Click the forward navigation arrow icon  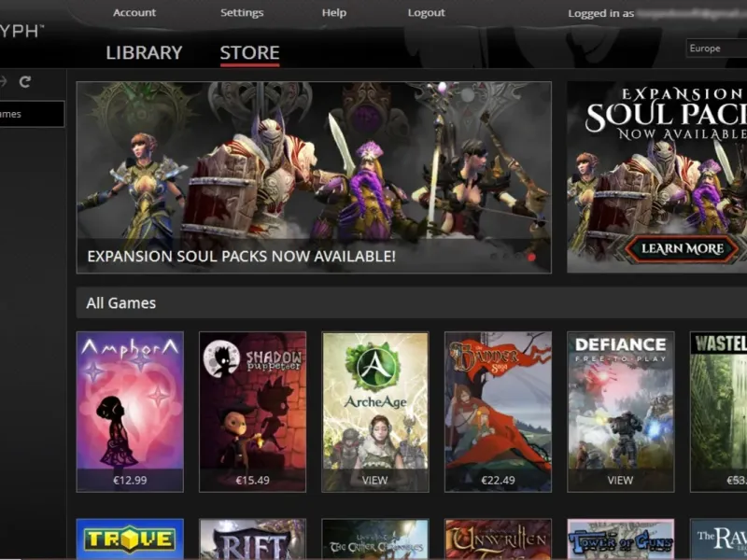click(3, 81)
